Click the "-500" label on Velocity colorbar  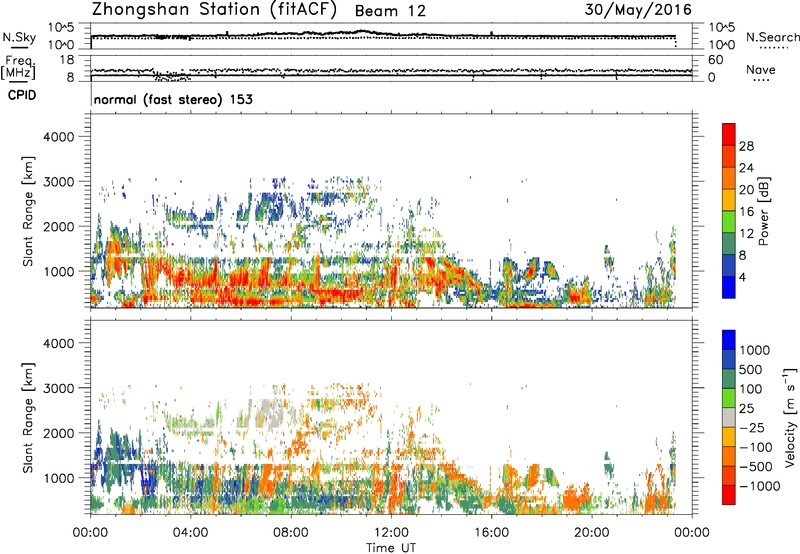tap(756, 467)
